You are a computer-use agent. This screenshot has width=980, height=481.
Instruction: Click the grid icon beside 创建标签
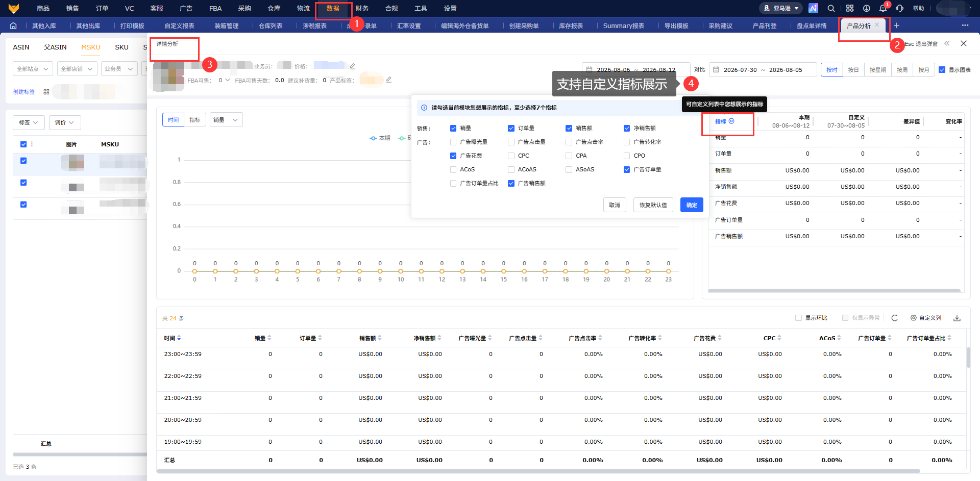[46, 92]
